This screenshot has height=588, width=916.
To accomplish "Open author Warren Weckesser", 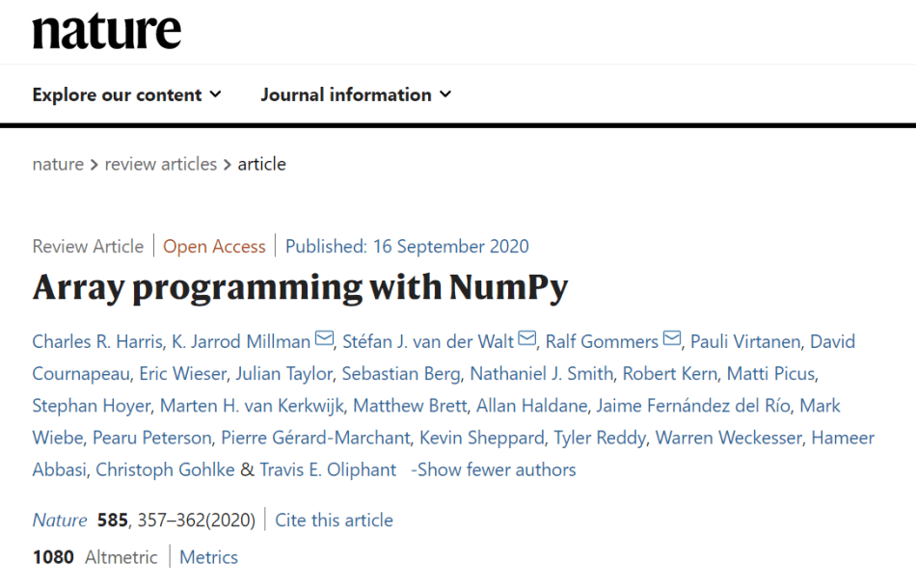I will 729,438.
